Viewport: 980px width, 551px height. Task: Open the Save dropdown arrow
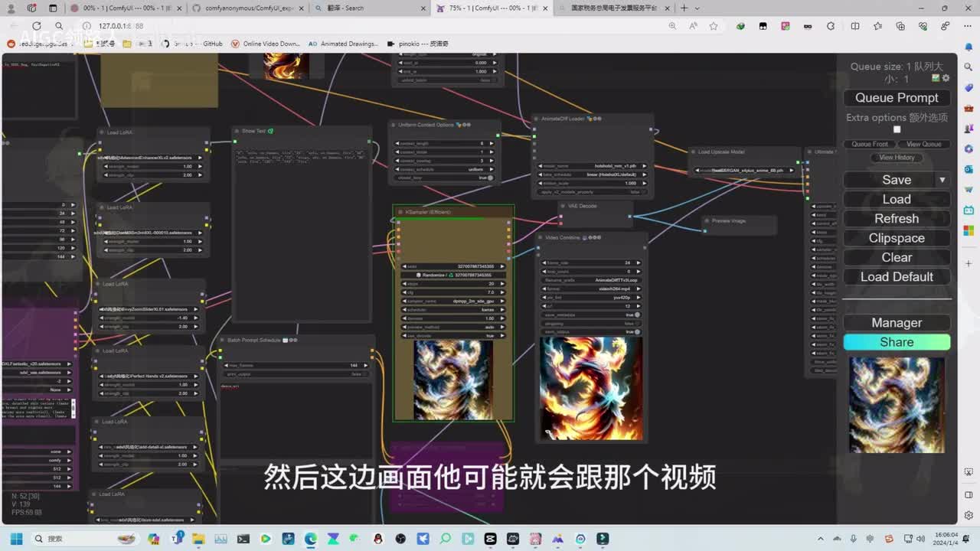point(942,180)
